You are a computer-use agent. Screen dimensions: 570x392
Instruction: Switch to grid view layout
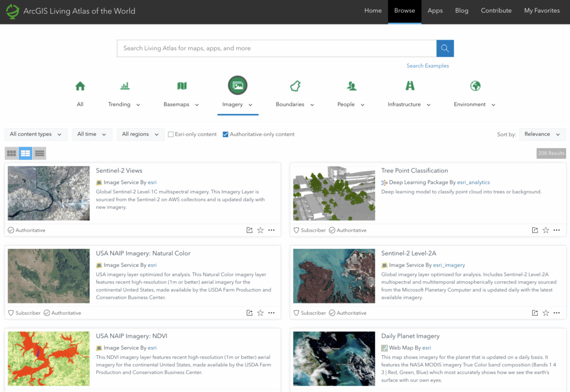tap(12, 154)
